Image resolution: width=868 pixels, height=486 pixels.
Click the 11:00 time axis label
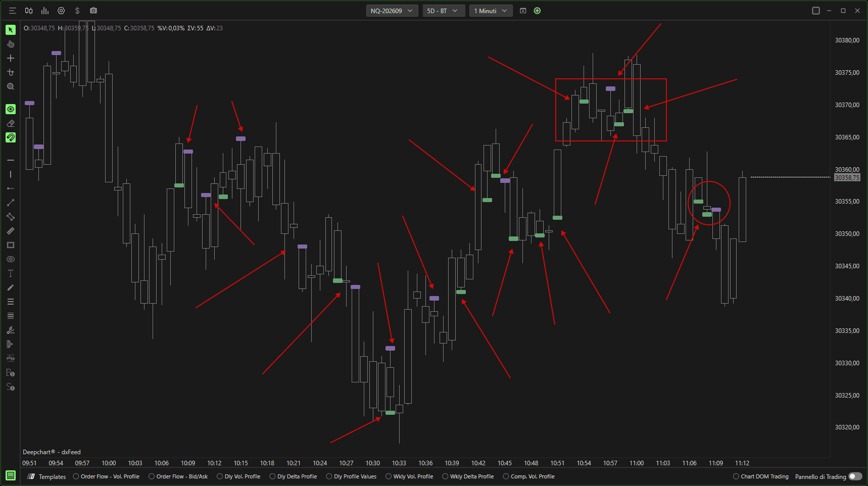[x=637, y=463]
